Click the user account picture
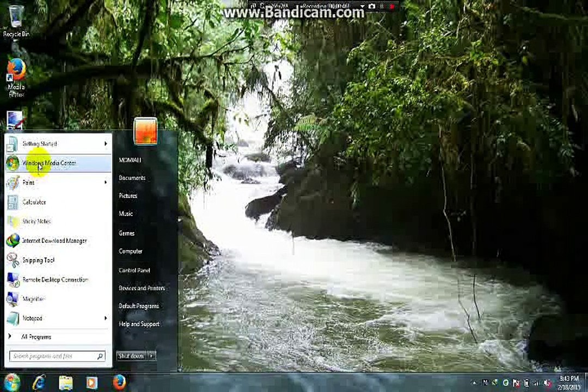This screenshot has height=392, width=588. [x=145, y=131]
